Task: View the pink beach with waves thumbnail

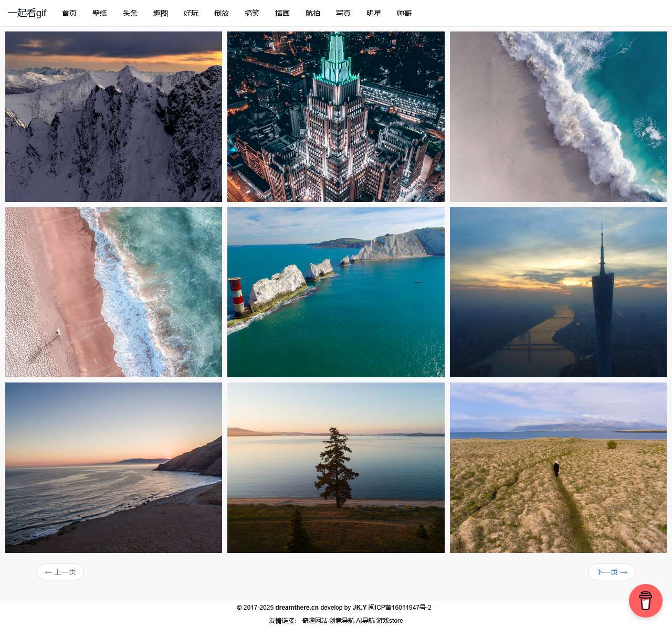Action: (113, 292)
